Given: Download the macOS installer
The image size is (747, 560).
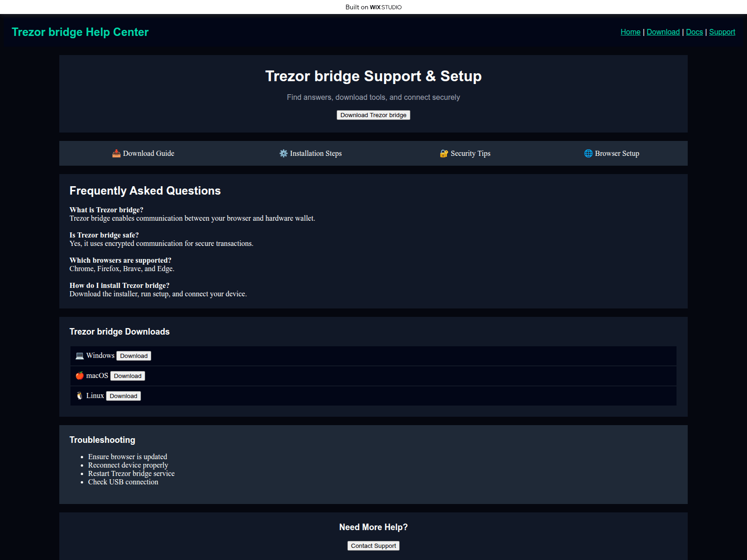Looking at the screenshot, I should pos(127,376).
